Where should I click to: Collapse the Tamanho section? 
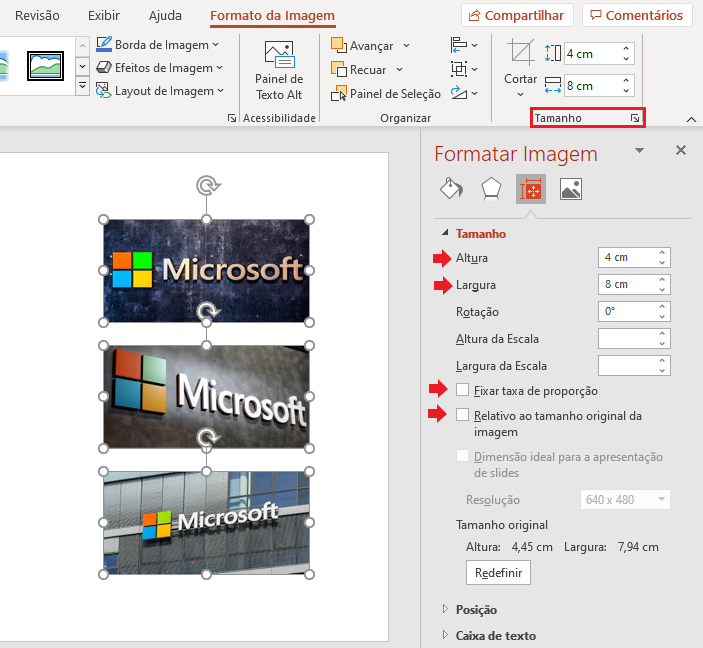coord(445,233)
